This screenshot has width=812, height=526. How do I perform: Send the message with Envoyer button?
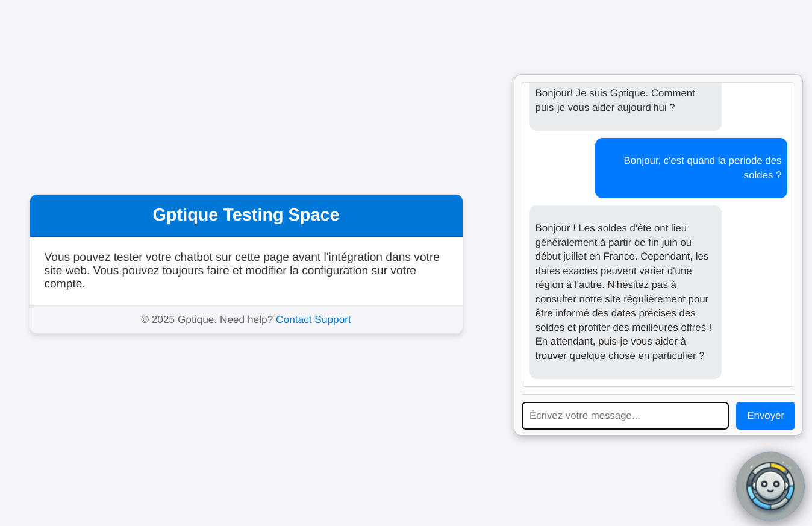click(x=765, y=416)
